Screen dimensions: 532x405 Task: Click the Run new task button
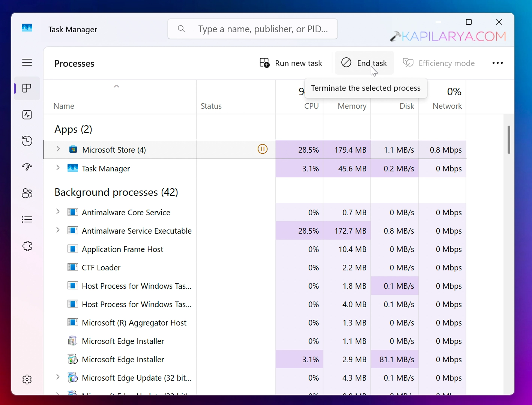point(291,63)
